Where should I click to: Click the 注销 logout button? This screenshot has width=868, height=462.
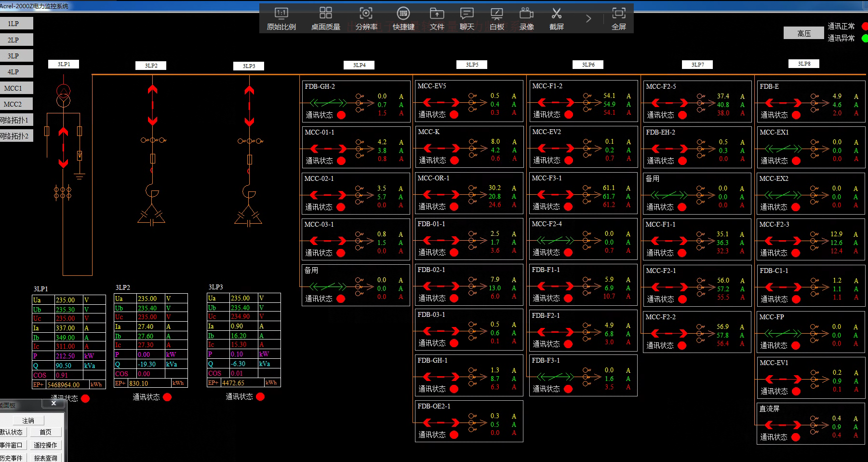(x=28, y=421)
